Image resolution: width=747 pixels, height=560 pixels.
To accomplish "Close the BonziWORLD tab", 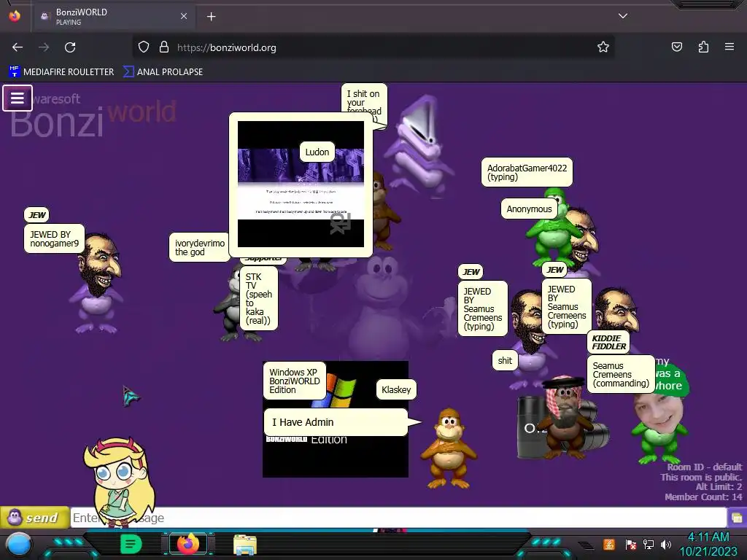I will coord(183,16).
